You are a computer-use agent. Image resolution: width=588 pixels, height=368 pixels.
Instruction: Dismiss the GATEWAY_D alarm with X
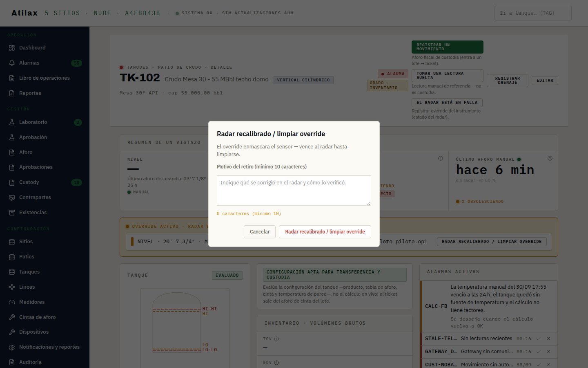(548, 352)
